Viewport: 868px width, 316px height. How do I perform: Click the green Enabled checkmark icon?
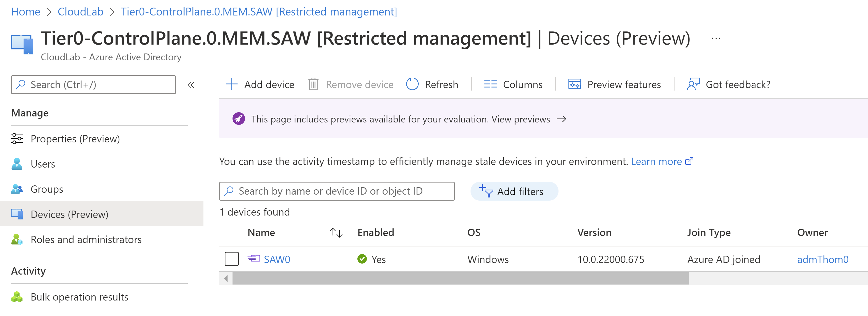[x=362, y=259]
